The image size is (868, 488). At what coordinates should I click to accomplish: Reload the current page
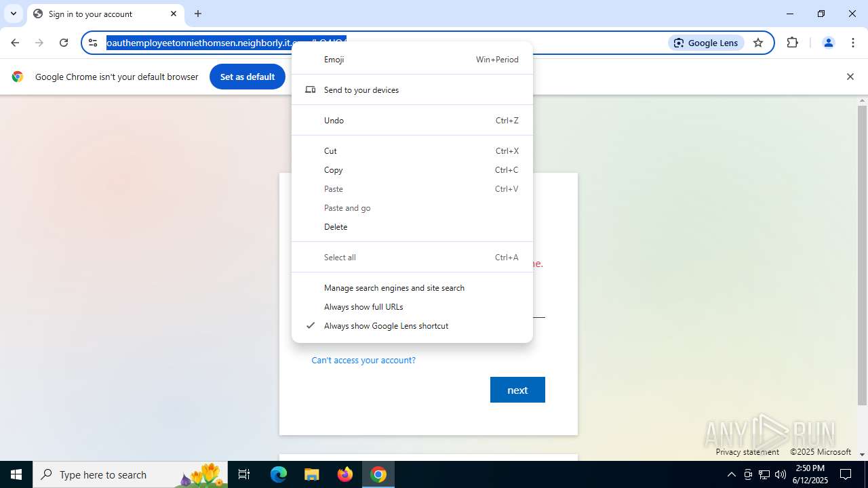click(64, 43)
